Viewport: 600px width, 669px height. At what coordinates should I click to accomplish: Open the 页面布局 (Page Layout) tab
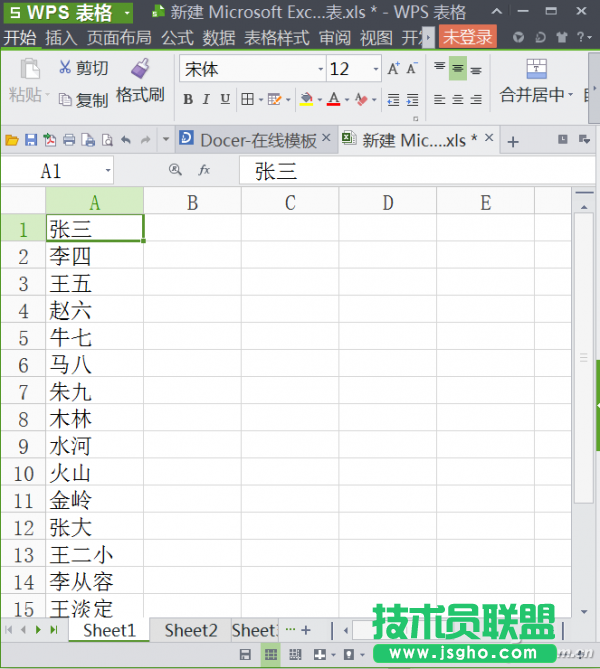119,38
